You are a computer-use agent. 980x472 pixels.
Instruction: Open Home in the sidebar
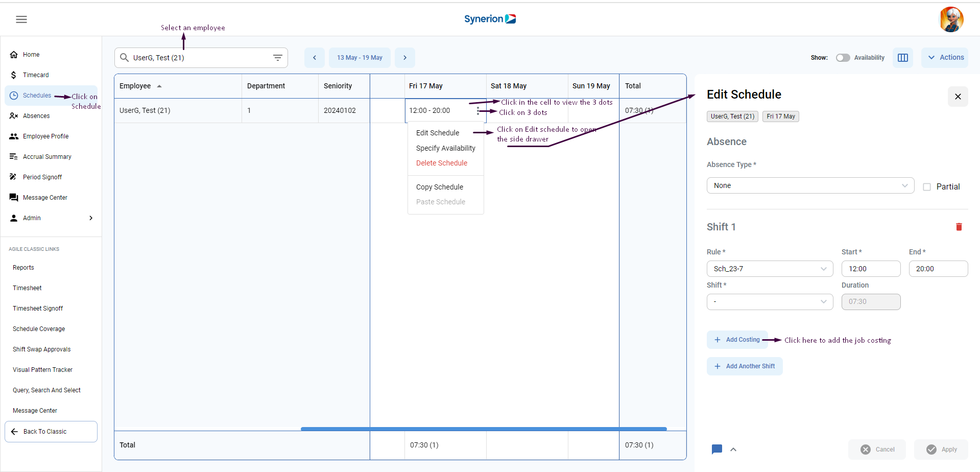(51, 55)
